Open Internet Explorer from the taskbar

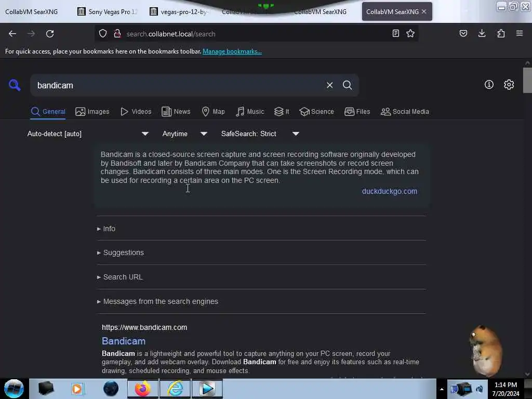click(x=175, y=389)
